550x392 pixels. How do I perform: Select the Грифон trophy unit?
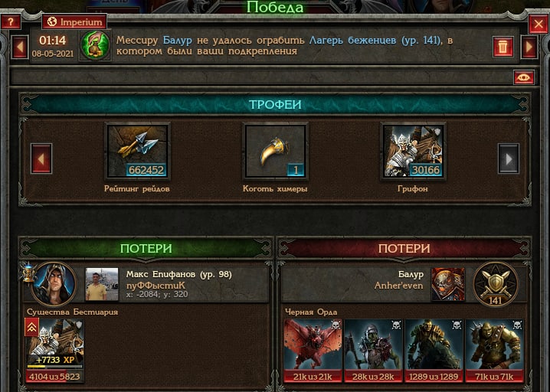[413, 151]
